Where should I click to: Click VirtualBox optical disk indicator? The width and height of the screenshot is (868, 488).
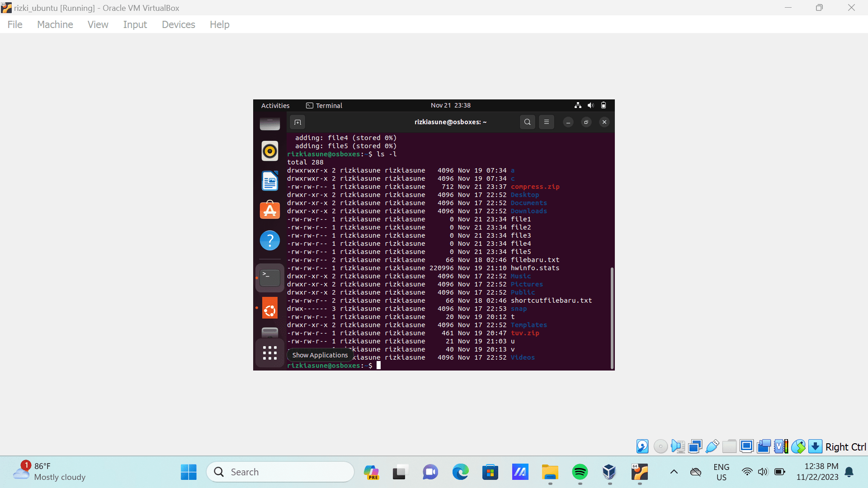(x=660, y=446)
